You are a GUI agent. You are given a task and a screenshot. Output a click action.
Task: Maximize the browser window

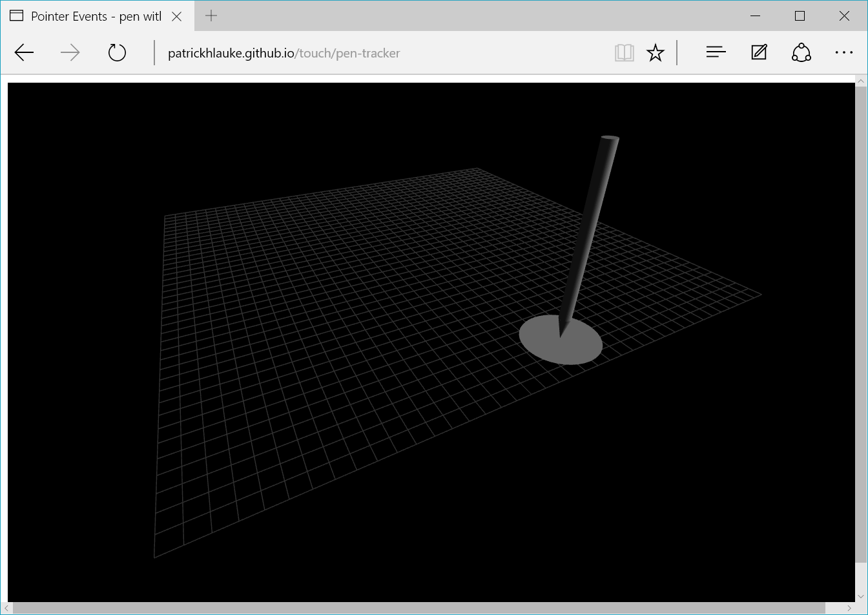click(x=800, y=16)
